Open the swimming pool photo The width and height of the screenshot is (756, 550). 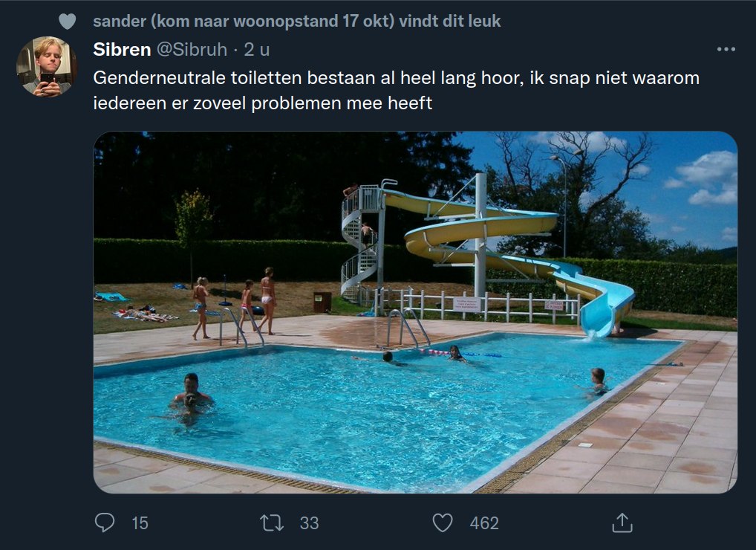(x=415, y=312)
